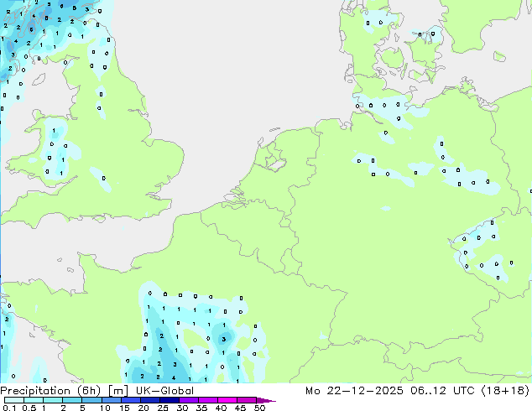Click the "(18+18)" forecast offset text
Screen dimensions: 532x411
pyautogui.click(x=505, y=391)
